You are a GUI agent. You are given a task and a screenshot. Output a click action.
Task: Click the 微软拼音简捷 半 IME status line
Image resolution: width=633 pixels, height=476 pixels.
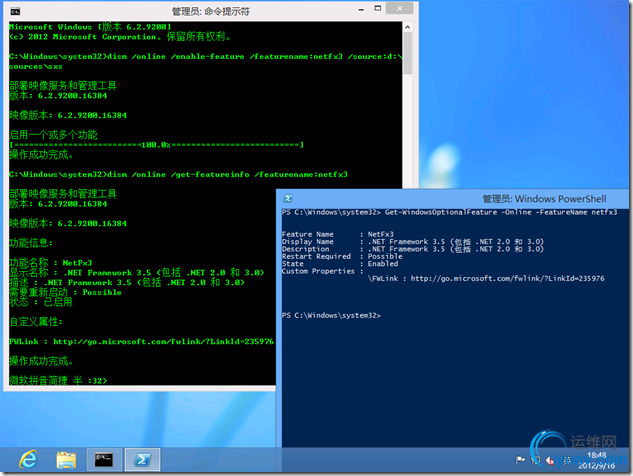(x=58, y=380)
